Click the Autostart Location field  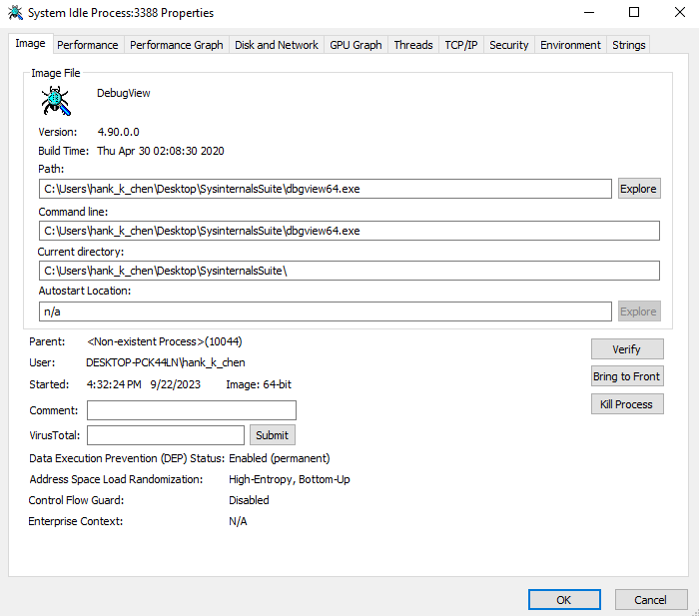click(x=325, y=311)
